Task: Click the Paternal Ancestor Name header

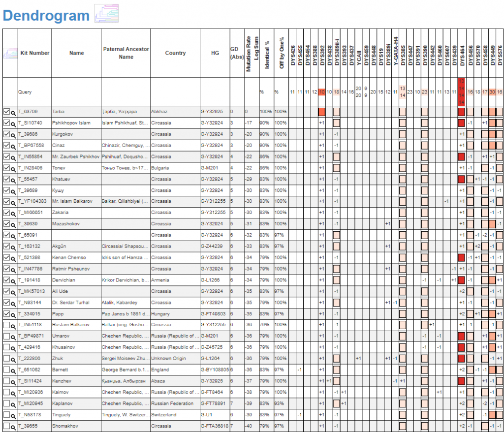Action: pos(126,53)
